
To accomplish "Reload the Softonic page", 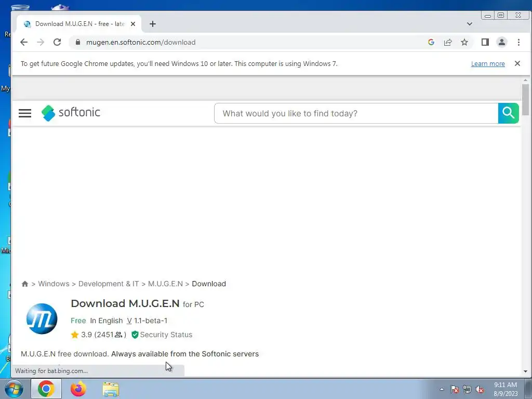I will [57, 42].
